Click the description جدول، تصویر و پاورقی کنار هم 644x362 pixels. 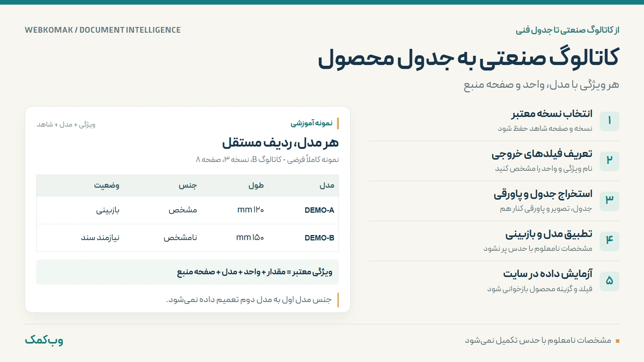[x=546, y=209]
